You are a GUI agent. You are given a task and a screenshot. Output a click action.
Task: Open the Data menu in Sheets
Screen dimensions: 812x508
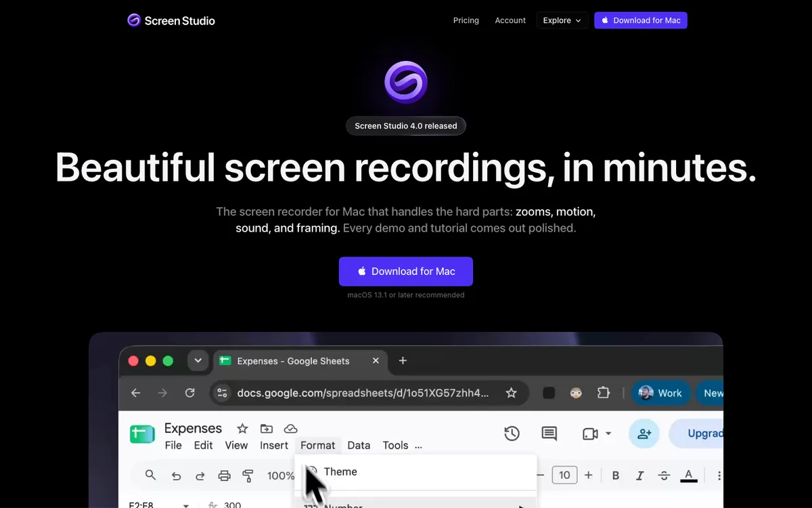point(359,445)
